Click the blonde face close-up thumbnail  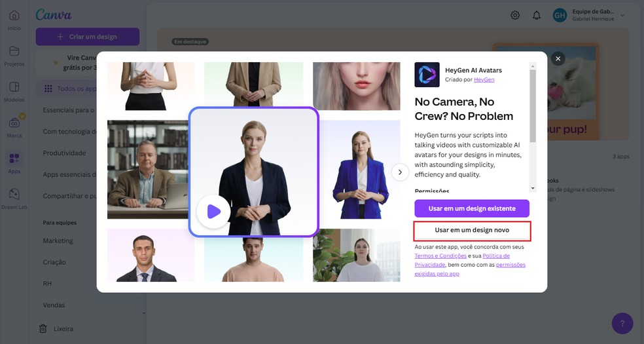[x=357, y=86]
